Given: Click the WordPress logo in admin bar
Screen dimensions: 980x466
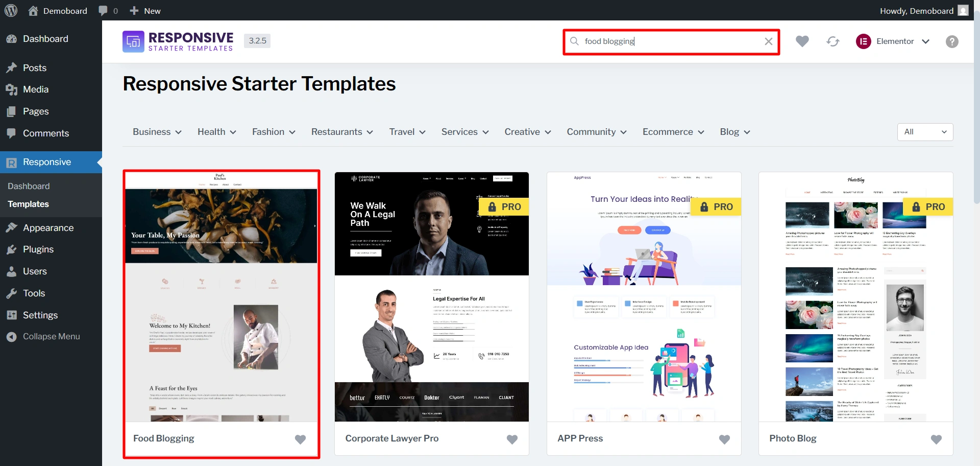Looking at the screenshot, I should [x=11, y=10].
